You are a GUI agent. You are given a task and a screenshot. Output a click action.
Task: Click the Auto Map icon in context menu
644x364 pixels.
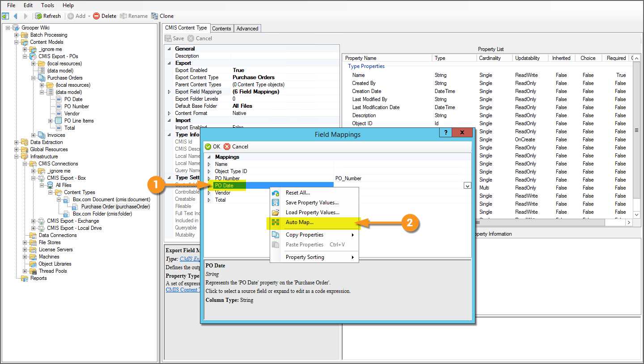pyautogui.click(x=275, y=222)
